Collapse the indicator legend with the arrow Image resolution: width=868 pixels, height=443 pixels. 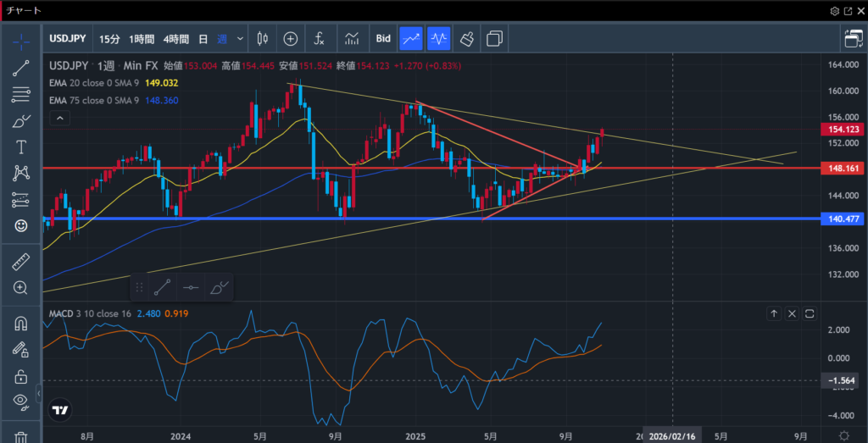[58, 119]
